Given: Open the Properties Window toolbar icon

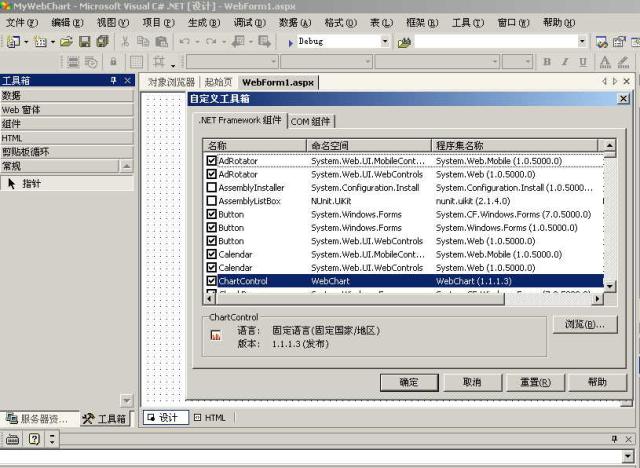Looking at the screenshot, I should [x=619, y=42].
